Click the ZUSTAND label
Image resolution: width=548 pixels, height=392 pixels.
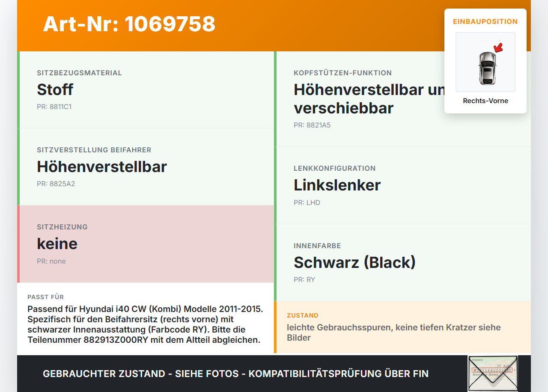(x=302, y=315)
